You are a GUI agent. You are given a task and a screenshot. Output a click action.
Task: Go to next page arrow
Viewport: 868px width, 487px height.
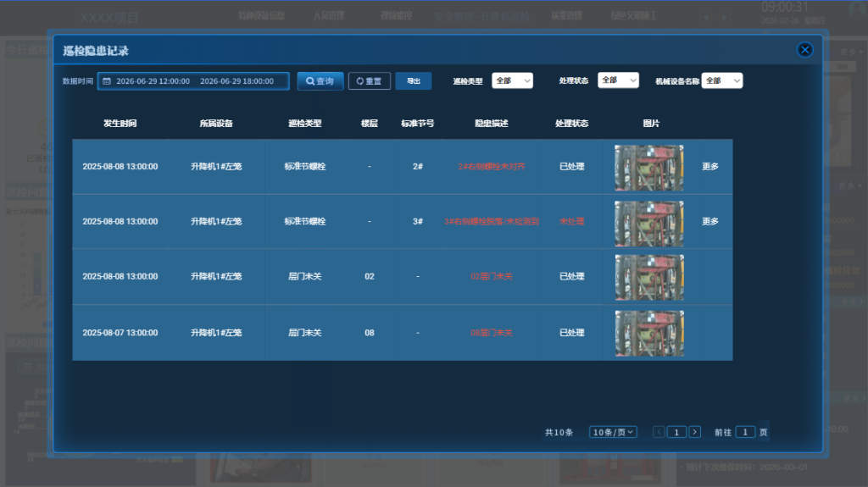(695, 432)
